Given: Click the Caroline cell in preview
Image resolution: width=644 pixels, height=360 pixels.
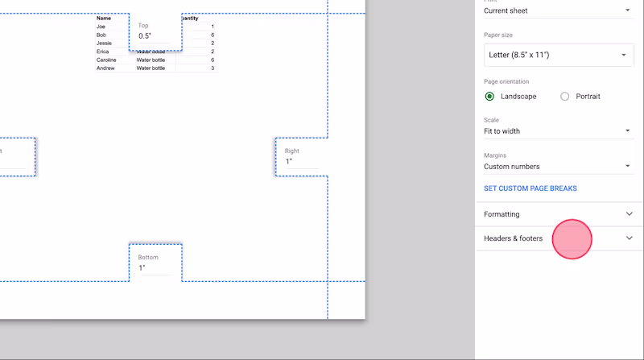Looking at the screenshot, I should (x=106, y=60).
